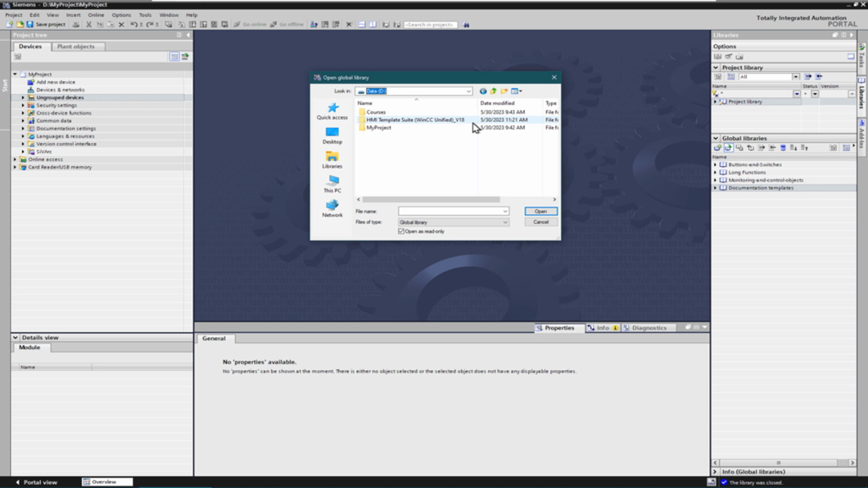Click the Delete icon in main toolbar
Image resolution: width=868 pixels, height=488 pixels.
(121, 24)
